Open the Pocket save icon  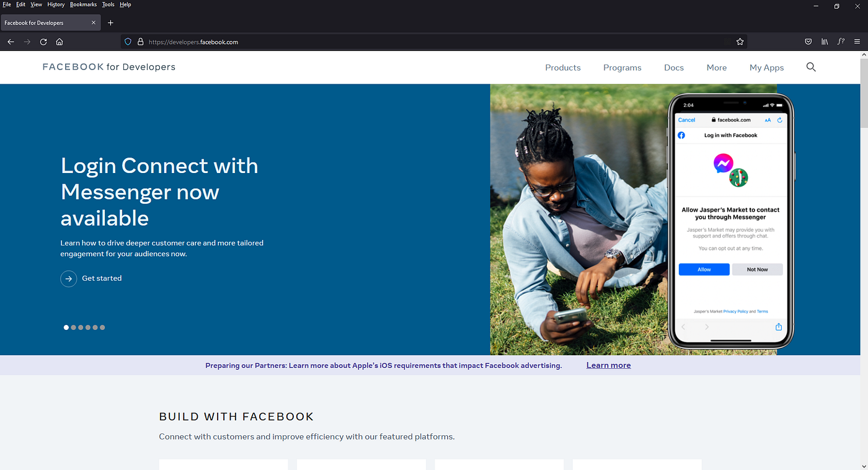808,42
